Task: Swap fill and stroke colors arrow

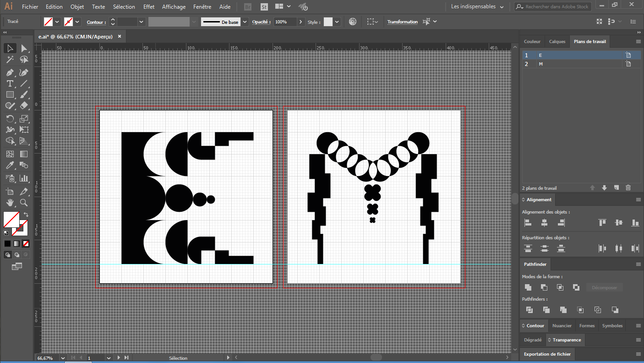Action: tap(26, 214)
